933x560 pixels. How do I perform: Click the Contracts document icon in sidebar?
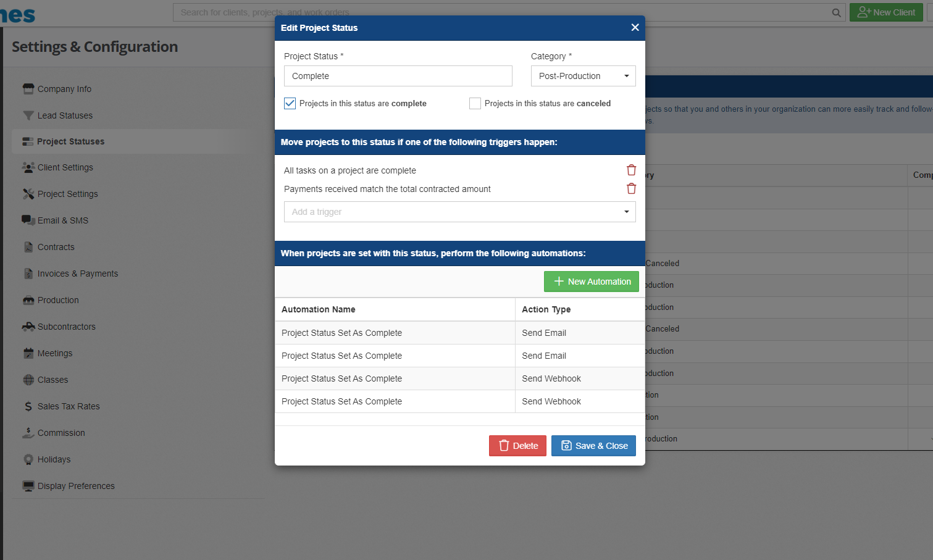[28, 246]
